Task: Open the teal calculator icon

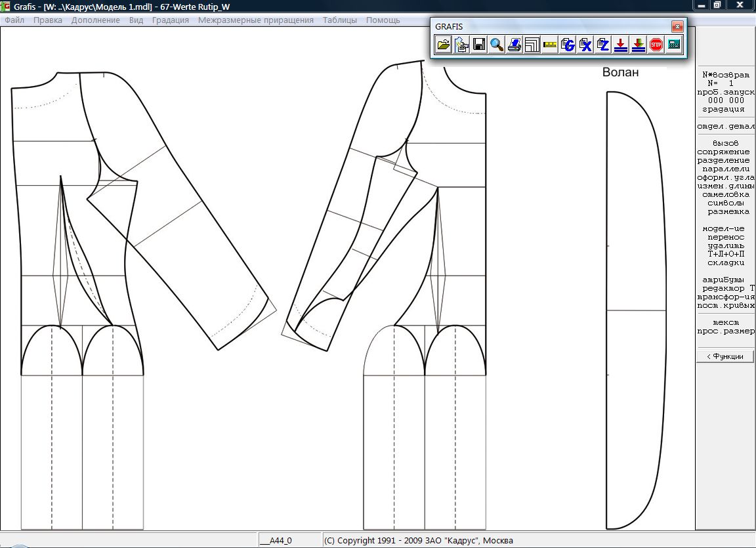Action: pos(674,45)
